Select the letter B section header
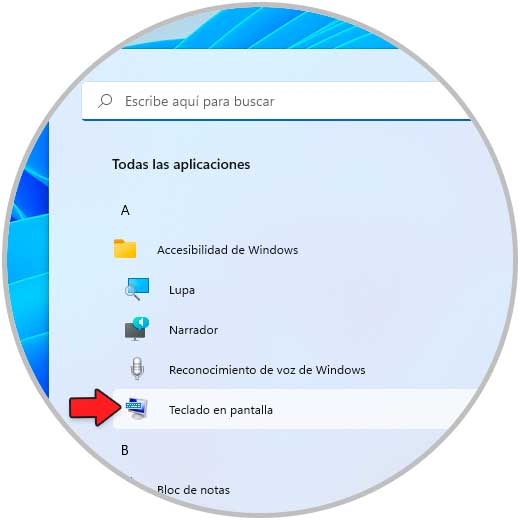 [x=125, y=450]
